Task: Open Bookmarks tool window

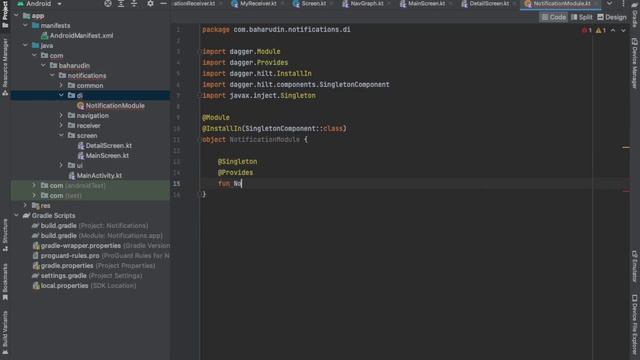Action: pyautogui.click(x=5, y=282)
